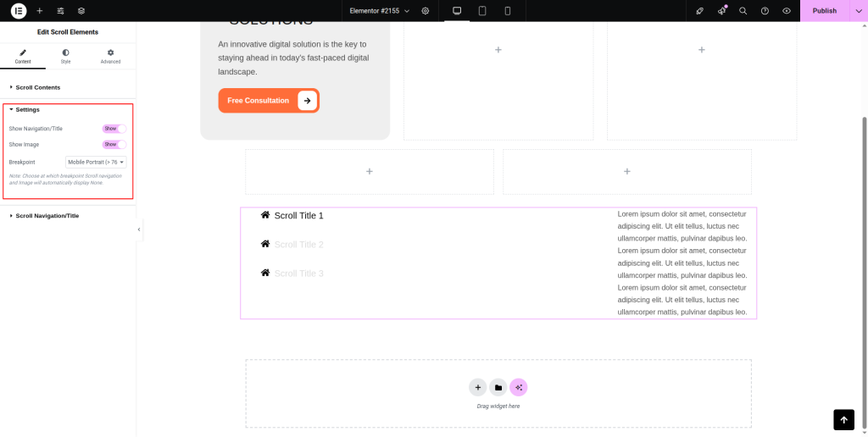Click plus in top middle empty container
868x437 pixels.
(498, 50)
